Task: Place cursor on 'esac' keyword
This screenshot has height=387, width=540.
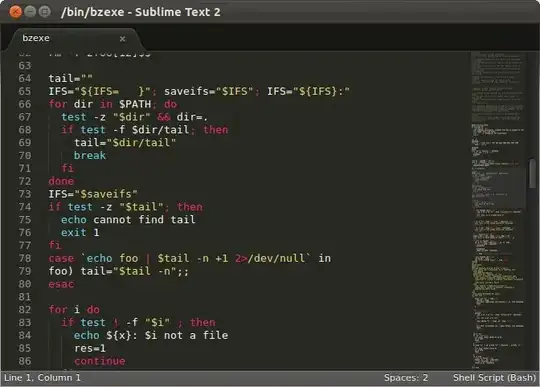Action: pyautogui.click(x=61, y=284)
